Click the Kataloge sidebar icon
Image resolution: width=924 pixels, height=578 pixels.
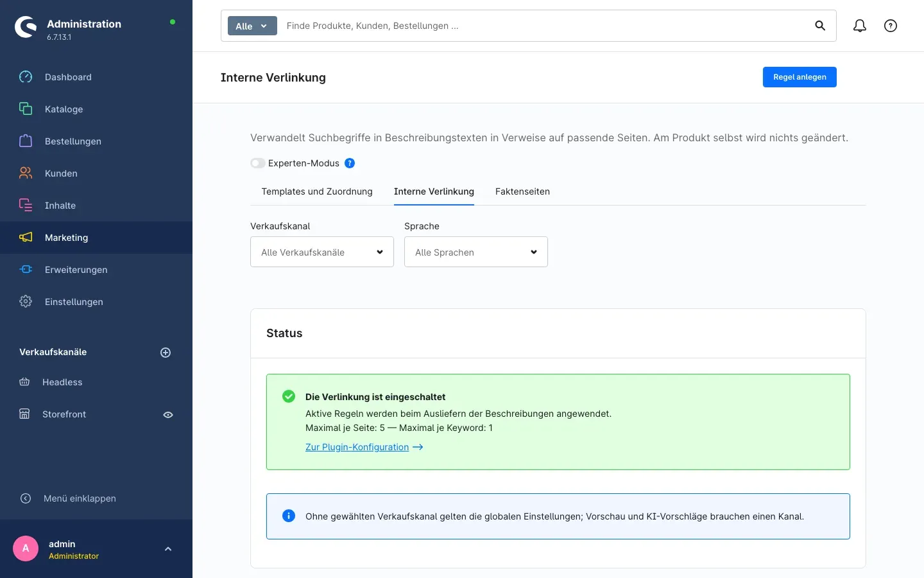(26, 109)
